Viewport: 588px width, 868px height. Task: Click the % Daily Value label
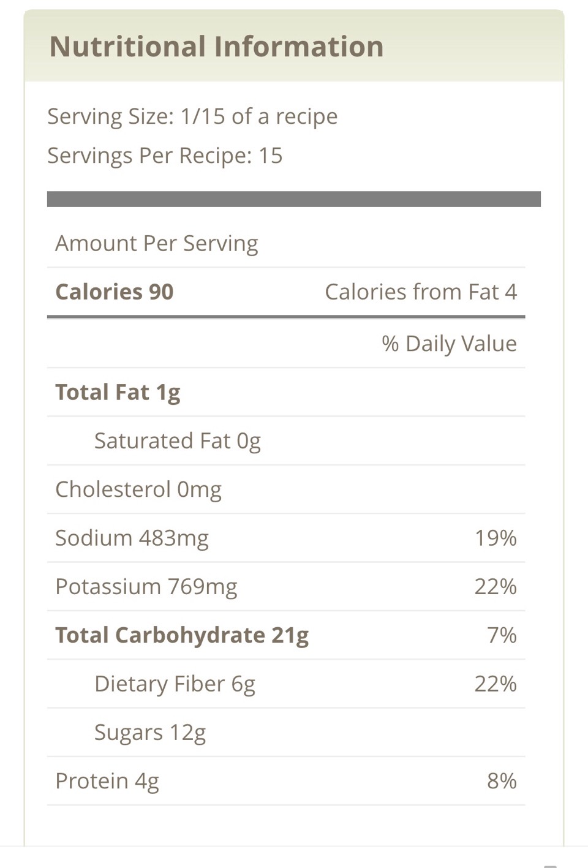point(449,344)
